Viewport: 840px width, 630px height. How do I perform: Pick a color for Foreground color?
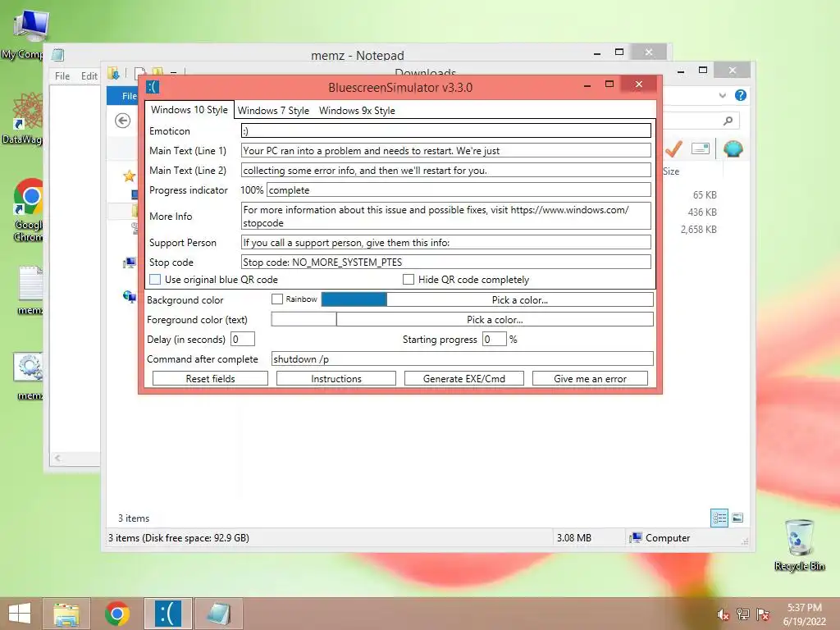point(495,319)
